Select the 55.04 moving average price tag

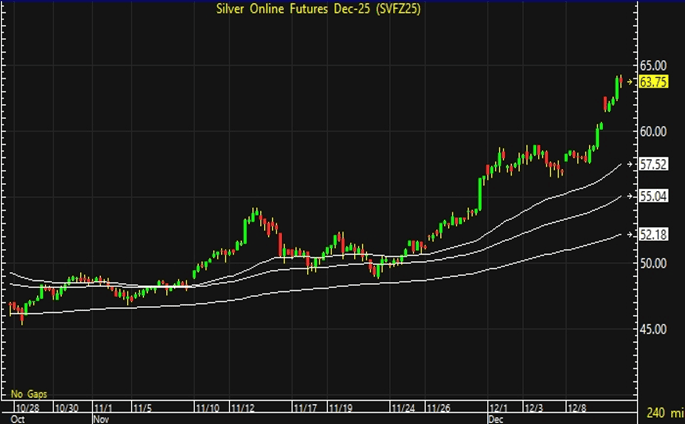(653, 197)
